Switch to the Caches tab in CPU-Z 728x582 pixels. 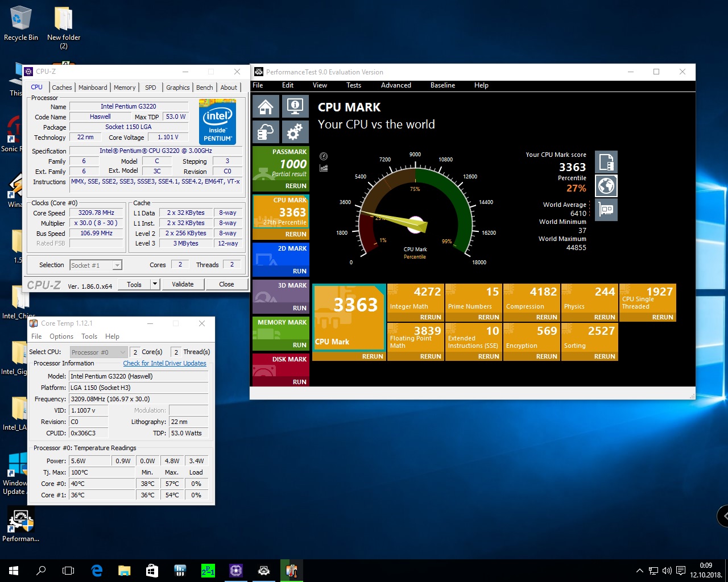pyautogui.click(x=62, y=88)
